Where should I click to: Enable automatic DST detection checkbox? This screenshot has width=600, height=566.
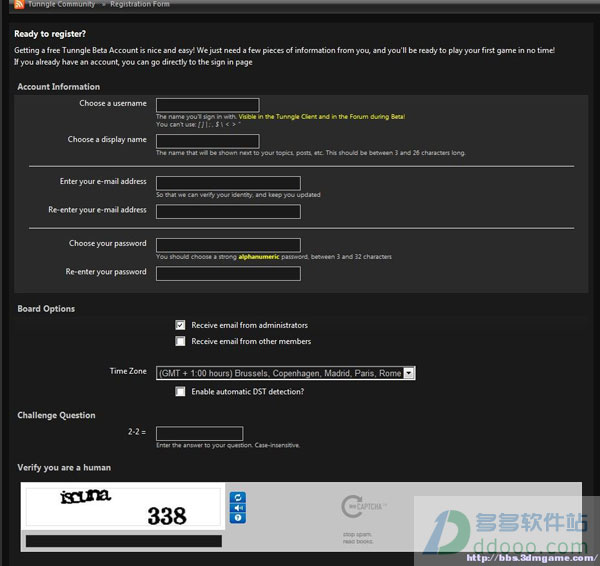[x=180, y=391]
